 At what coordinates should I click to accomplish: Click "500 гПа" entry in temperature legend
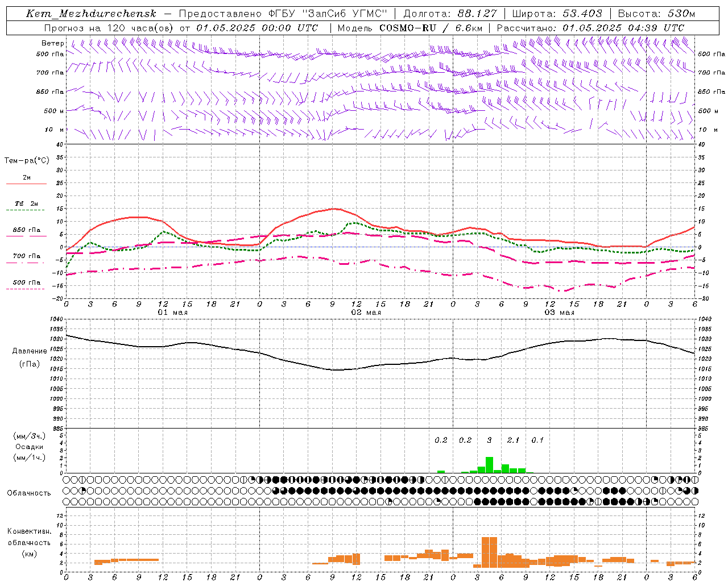[27, 282]
